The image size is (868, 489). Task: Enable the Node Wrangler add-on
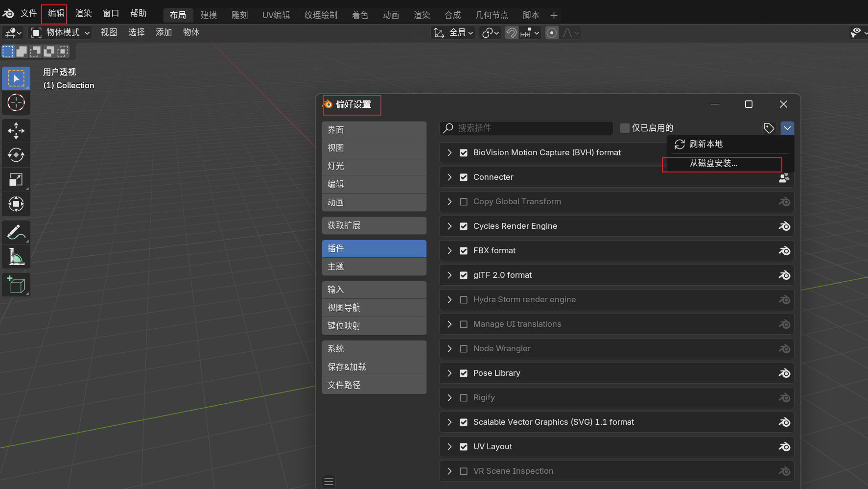coord(464,348)
